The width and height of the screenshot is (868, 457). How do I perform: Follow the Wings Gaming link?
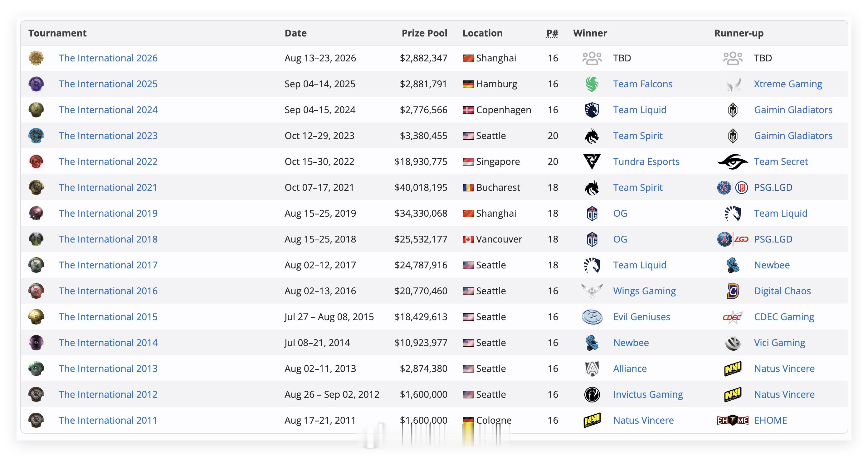coord(644,291)
